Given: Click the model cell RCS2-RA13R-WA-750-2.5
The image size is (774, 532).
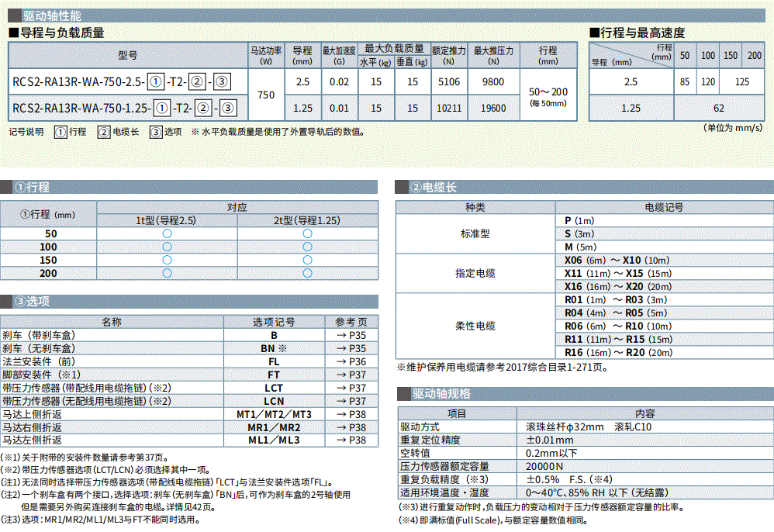Looking at the screenshot, I should click(x=128, y=81).
